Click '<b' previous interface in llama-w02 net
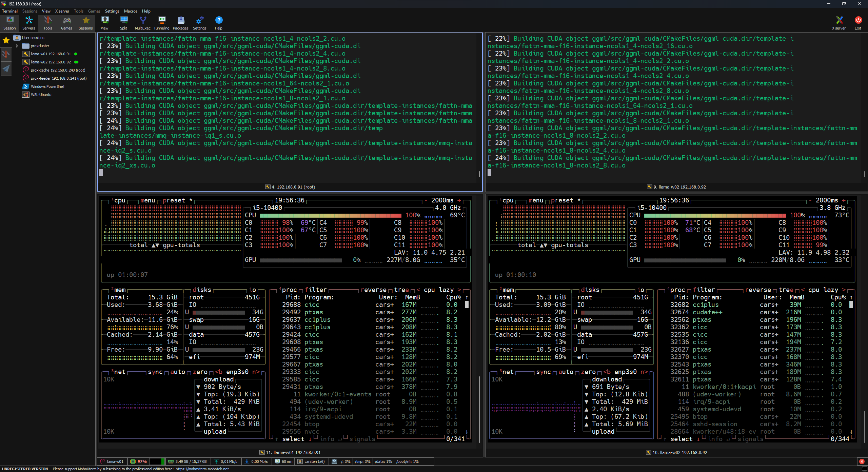Viewport: 868px width, 472px height. [607, 372]
